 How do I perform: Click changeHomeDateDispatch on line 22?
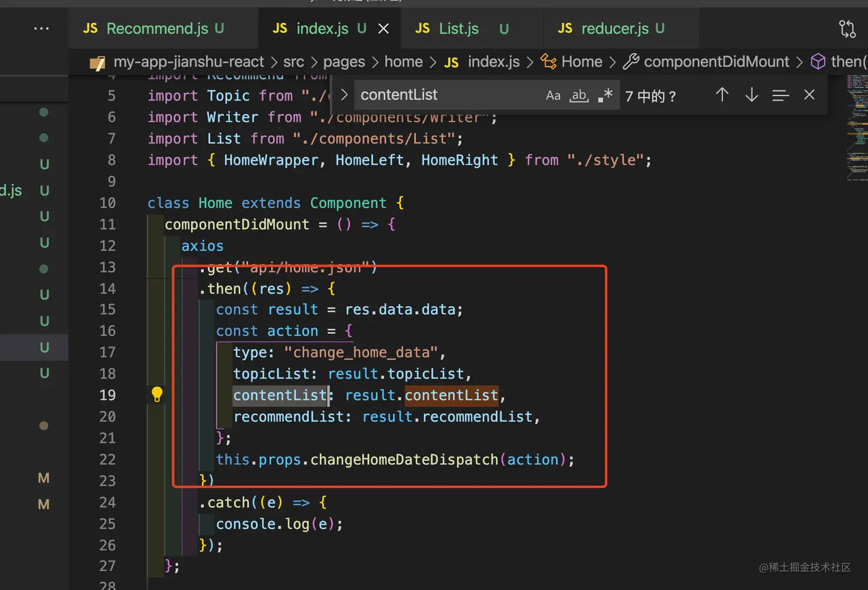pyautogui.click(x=404, y=460)
